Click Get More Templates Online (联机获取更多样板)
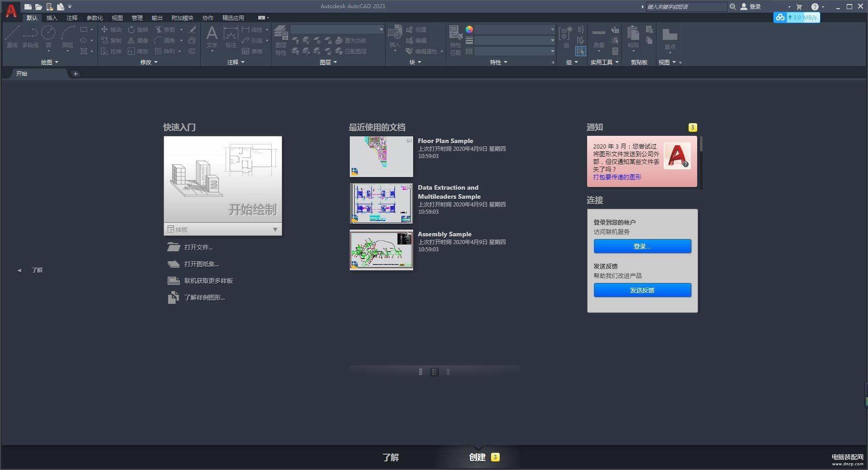Viewport: 868px width, 470px height. pos(200,281)
